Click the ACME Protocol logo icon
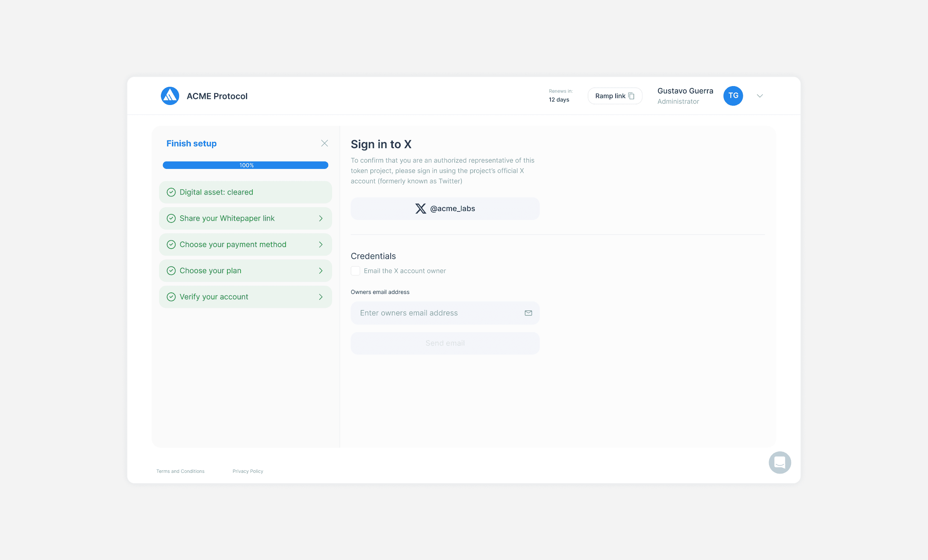Viewport: 928px width, 560px height. point(170,96)
